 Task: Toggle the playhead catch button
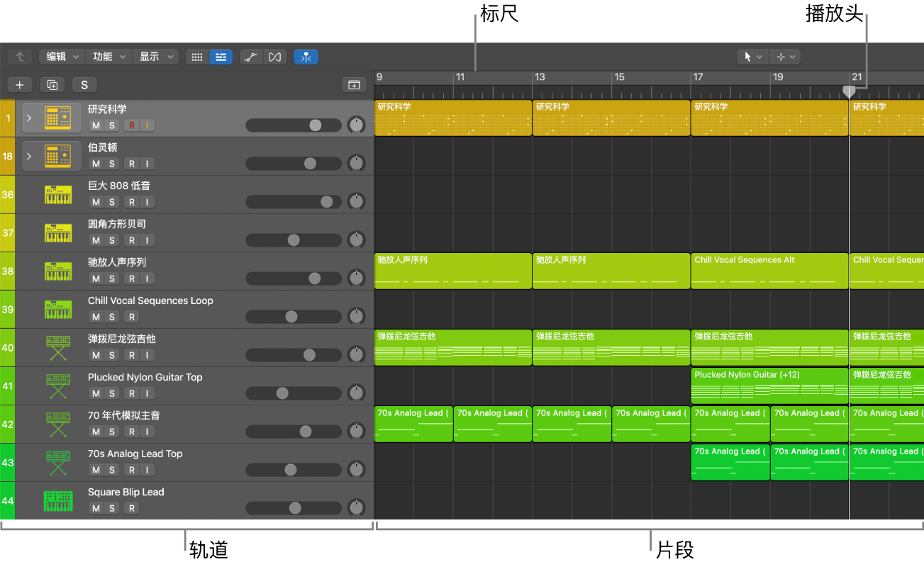(x=306, y=57)
